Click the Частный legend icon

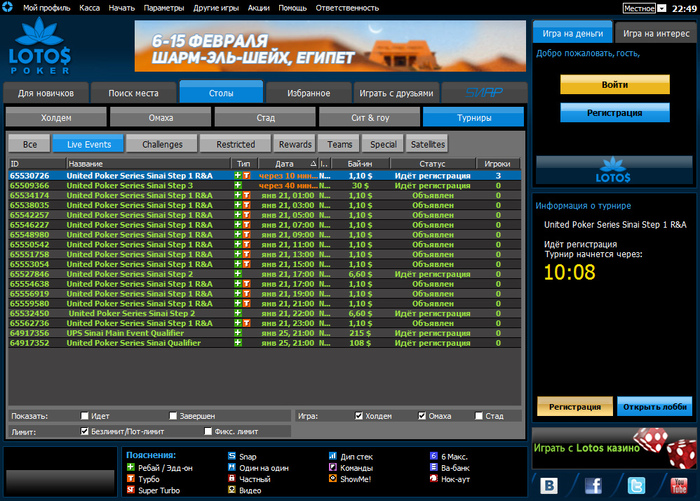(x=232, y=478)
